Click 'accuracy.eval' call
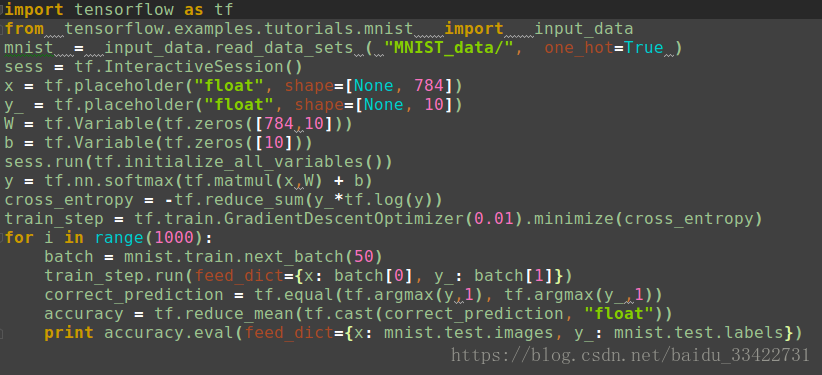 [169, 333]
